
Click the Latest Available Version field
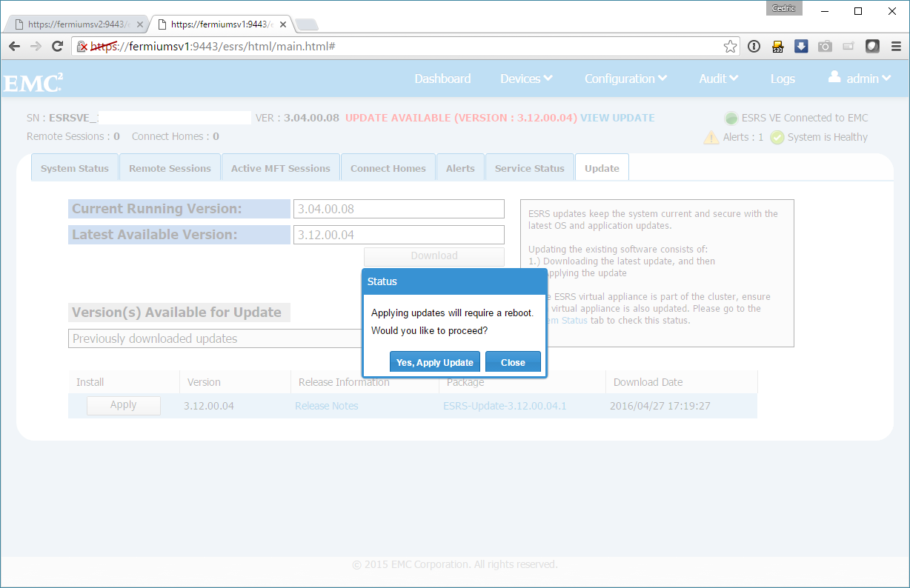[399, 235]
